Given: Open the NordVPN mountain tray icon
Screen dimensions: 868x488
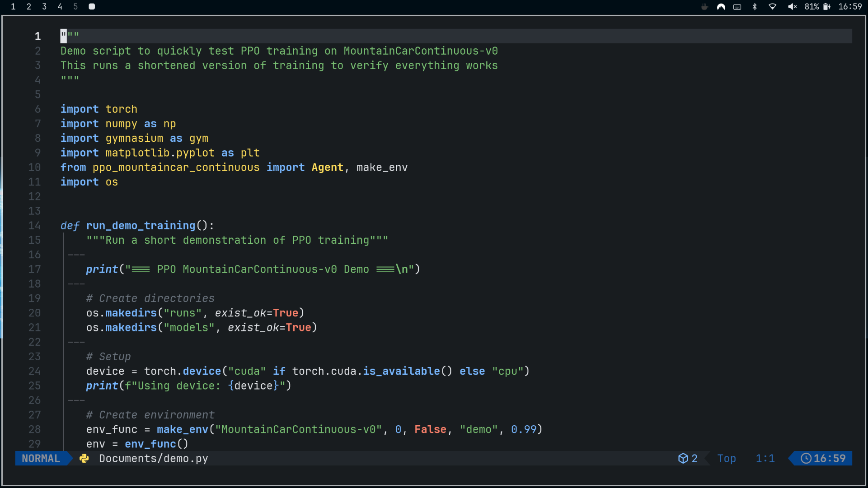Looking at the screenshot, I should click(721, 7).
